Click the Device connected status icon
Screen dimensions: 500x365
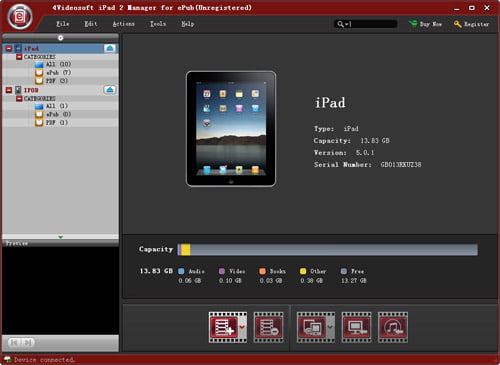tap(8, 359)
